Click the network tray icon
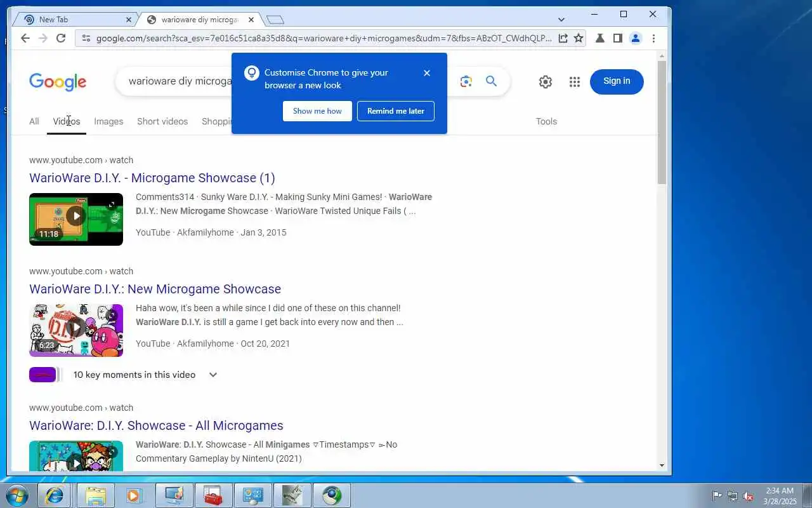 point(732,496)
